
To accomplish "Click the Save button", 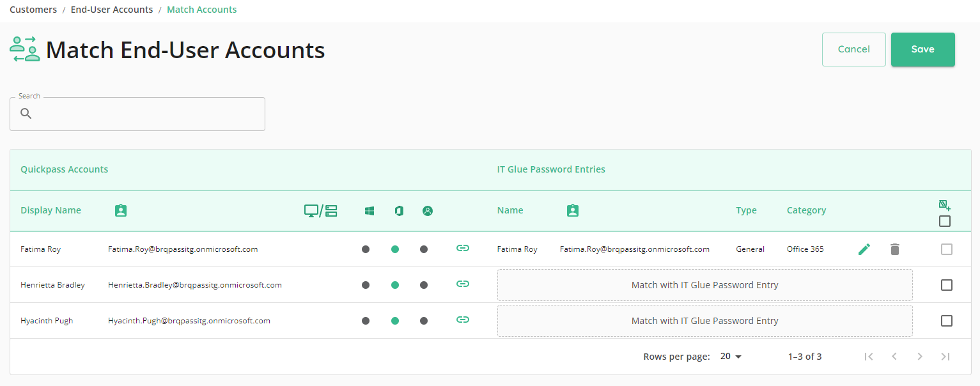I will pyautogui.click(x=923, y=49).
